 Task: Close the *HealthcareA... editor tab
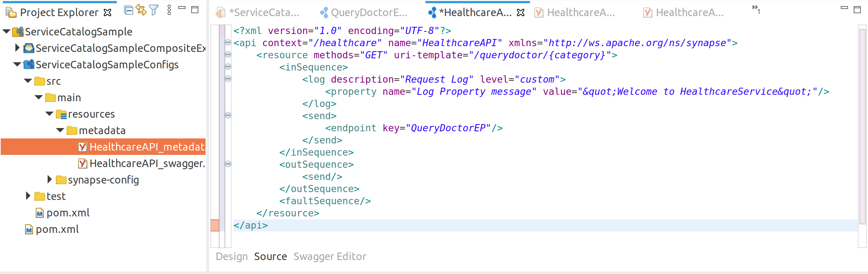[521, 13]
